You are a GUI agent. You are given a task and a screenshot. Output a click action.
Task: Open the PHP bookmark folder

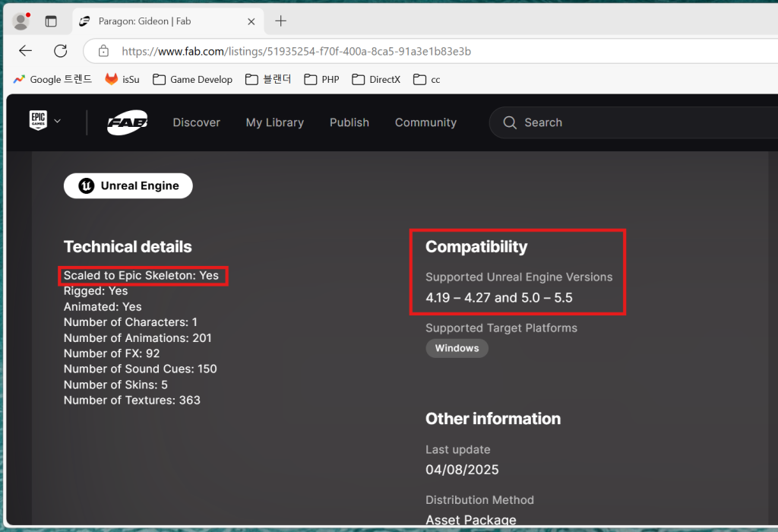[321, 79]
